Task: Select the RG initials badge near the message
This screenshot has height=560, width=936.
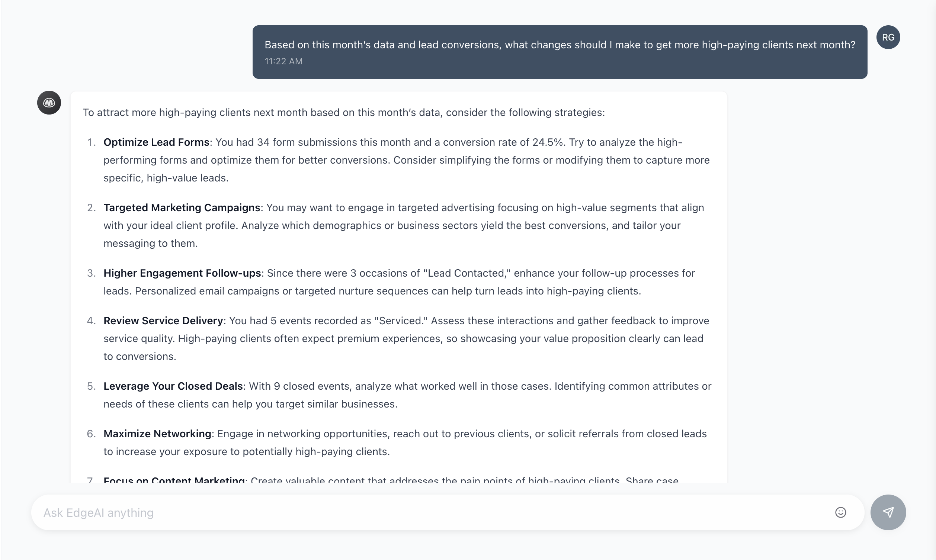Action: click(x=888, y=37)
